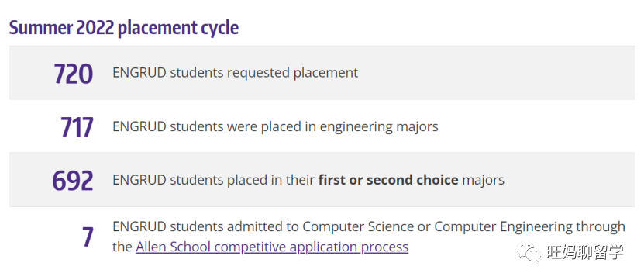Click the word ENGRUD in the 717 row

(139, 126)
